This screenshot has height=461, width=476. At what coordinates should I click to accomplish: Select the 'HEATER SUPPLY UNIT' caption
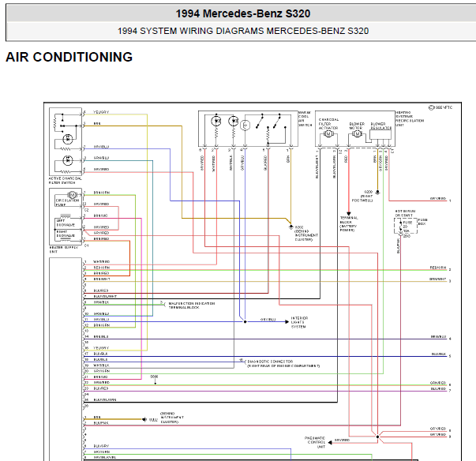click(63, 249)
